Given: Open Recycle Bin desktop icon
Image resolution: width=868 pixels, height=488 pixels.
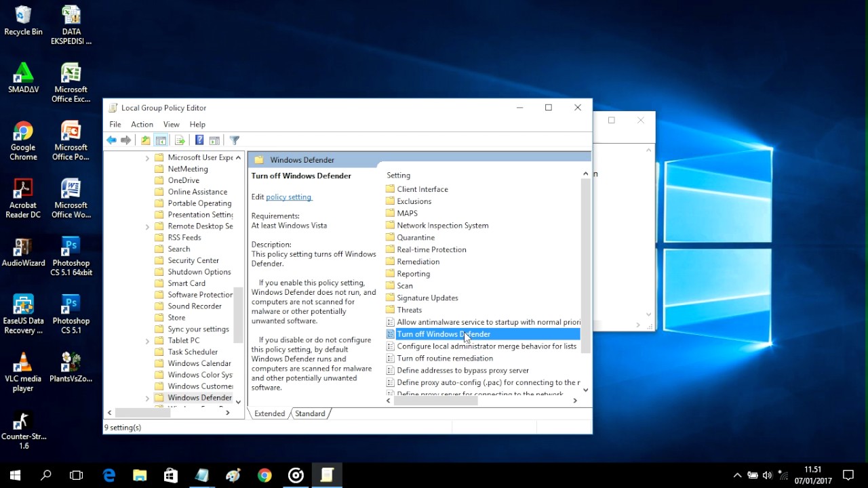Looking at the screenshot, I should [23, 20].
